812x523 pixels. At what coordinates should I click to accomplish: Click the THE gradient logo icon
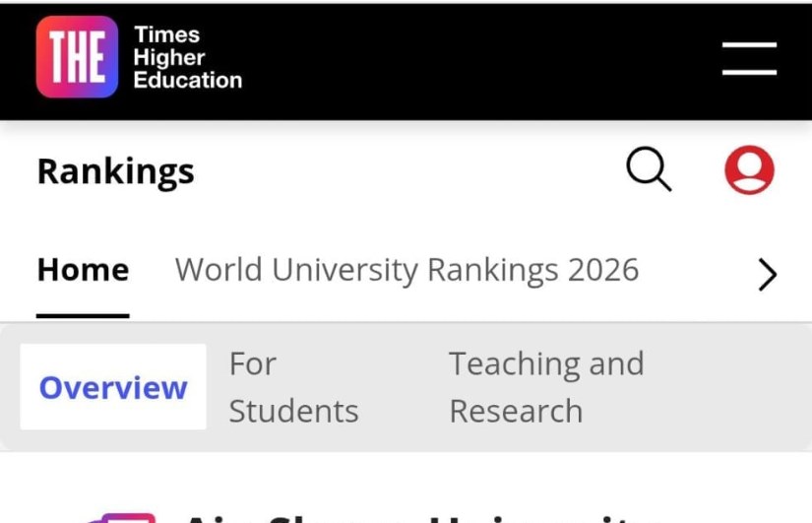click(77, 57)
